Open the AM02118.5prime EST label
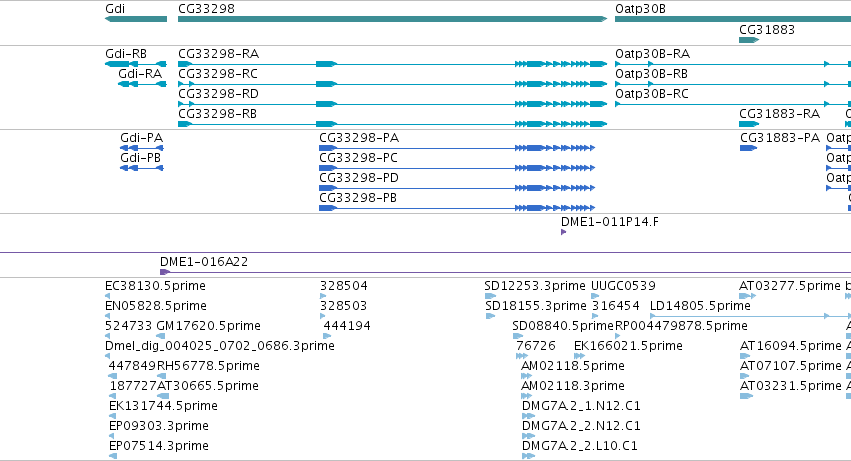 click(573, 366)
